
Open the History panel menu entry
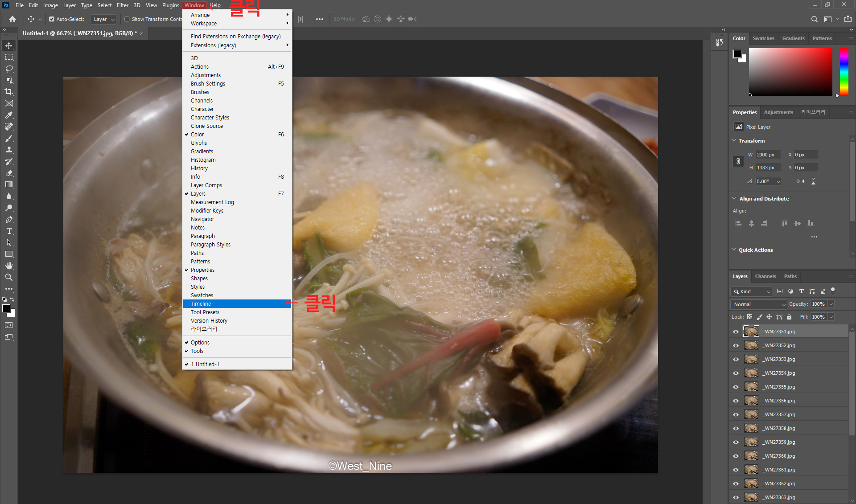[x=199, y=168]
